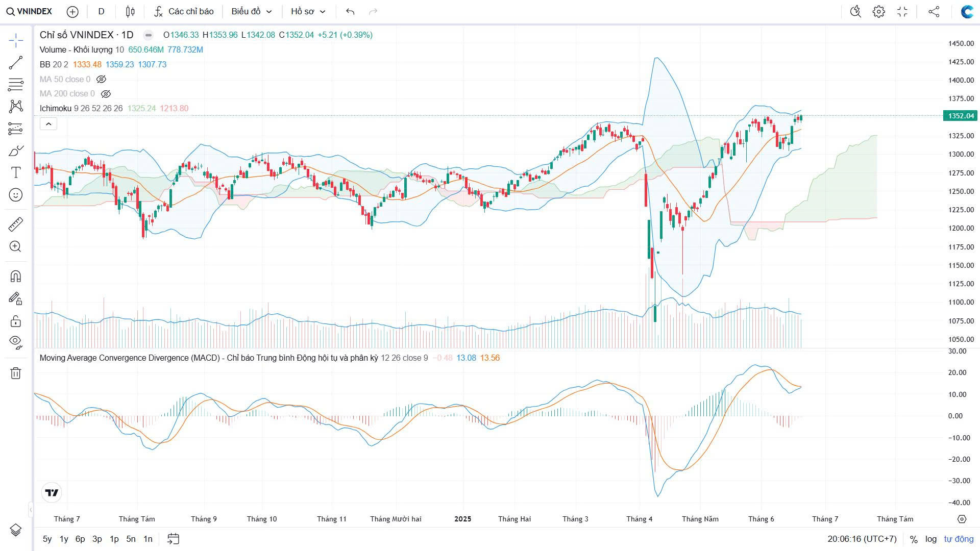
Task: Remove drawings with the trash icon
Action: click(16, 373)
